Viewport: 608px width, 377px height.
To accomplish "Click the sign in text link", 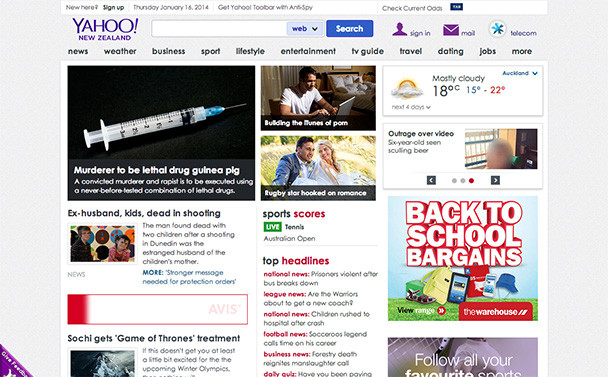I will tap(420, 33).
